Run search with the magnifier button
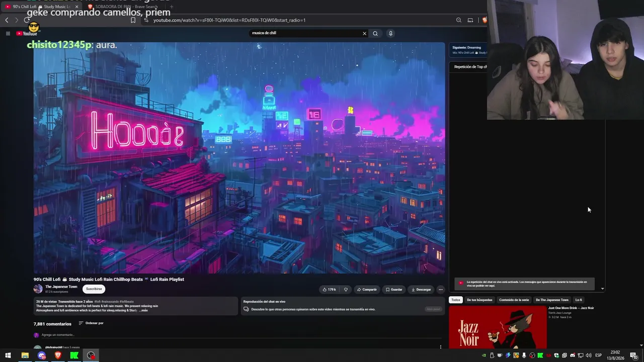The width and height of the screenshot is (644, 362). tap(375, 33)
